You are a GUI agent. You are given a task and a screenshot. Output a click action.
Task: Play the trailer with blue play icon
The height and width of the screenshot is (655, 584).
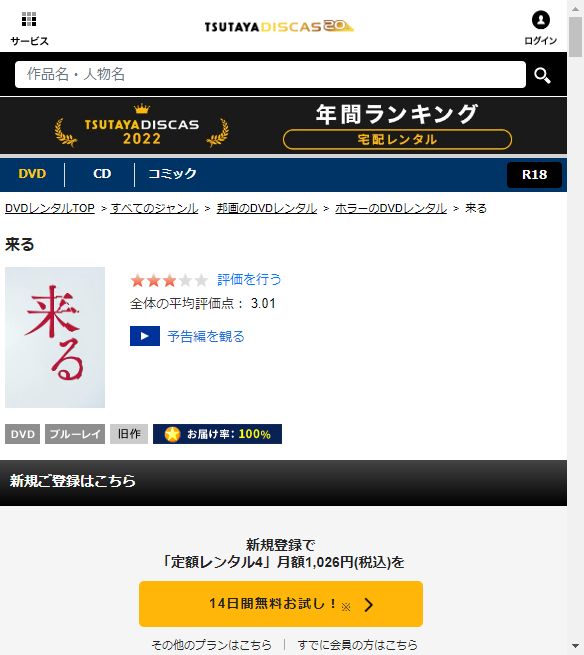[145, 336]
